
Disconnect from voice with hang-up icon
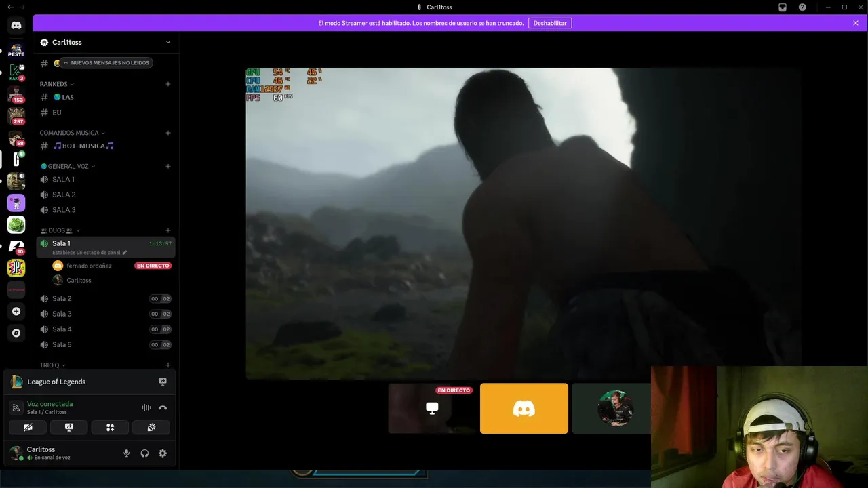pos(163,407)
